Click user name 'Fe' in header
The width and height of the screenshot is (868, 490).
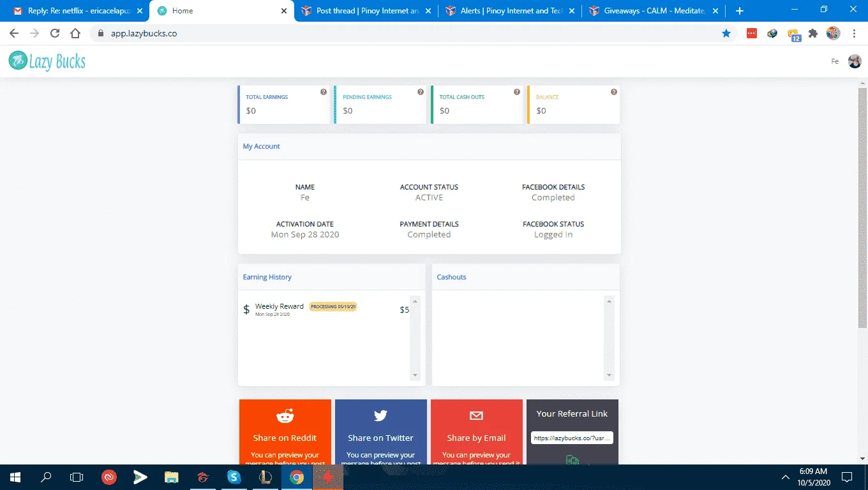(835, 62)
